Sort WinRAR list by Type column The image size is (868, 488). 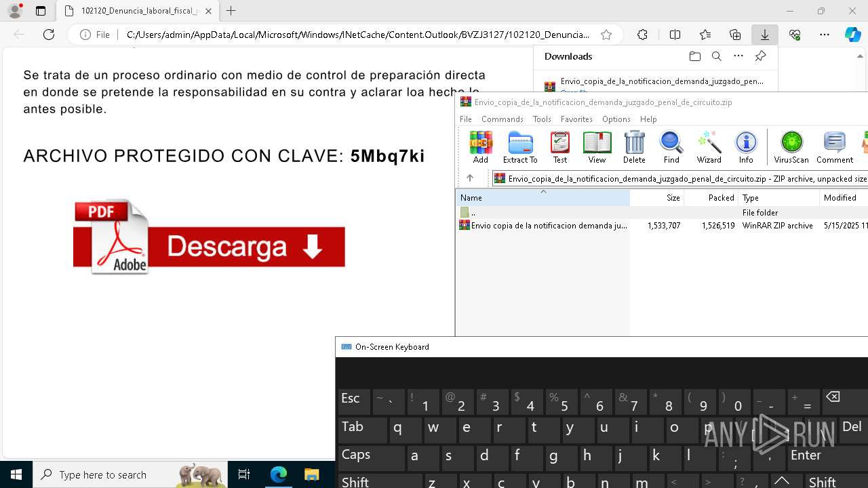(x=779, y=198)
